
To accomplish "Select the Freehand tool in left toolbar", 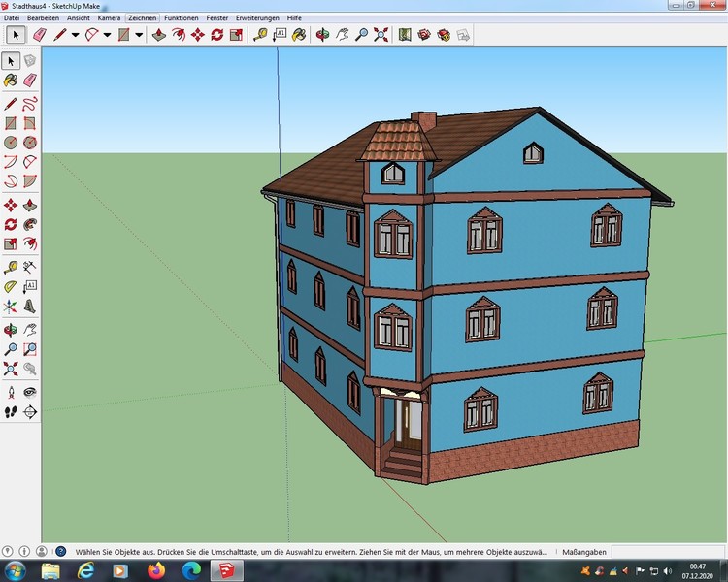I will coord(30,103).
